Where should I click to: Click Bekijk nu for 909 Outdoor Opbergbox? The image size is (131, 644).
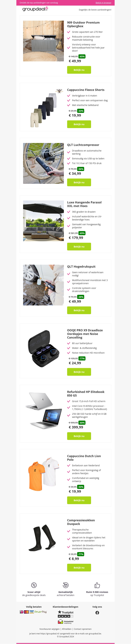click(79, 70)
